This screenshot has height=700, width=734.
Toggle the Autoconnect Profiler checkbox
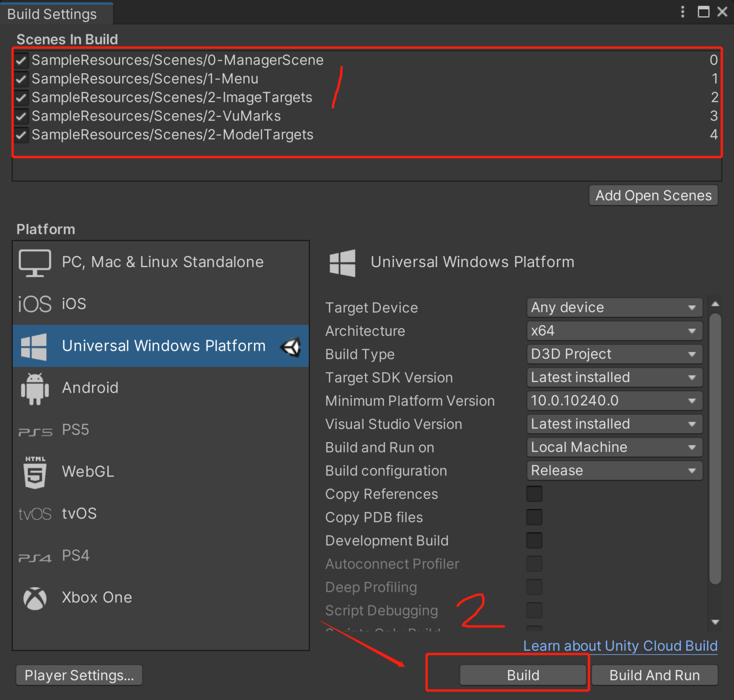(534, 564)
